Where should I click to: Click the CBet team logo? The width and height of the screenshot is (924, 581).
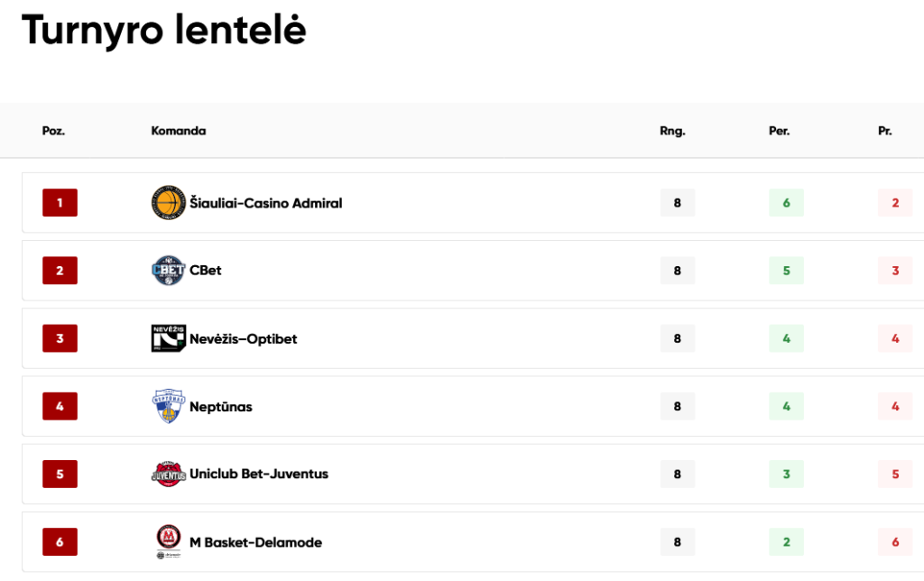[169, 271]
